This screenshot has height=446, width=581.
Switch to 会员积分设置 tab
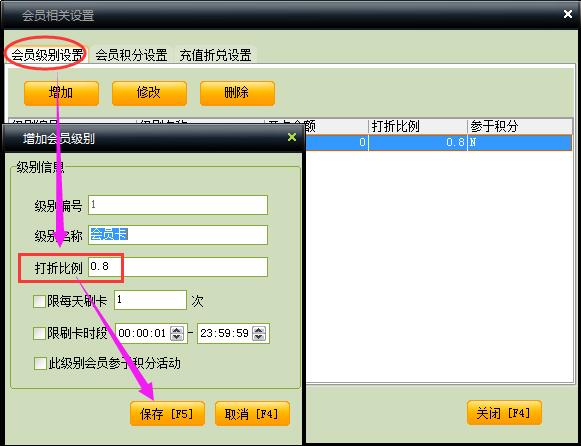pos(131,56)
